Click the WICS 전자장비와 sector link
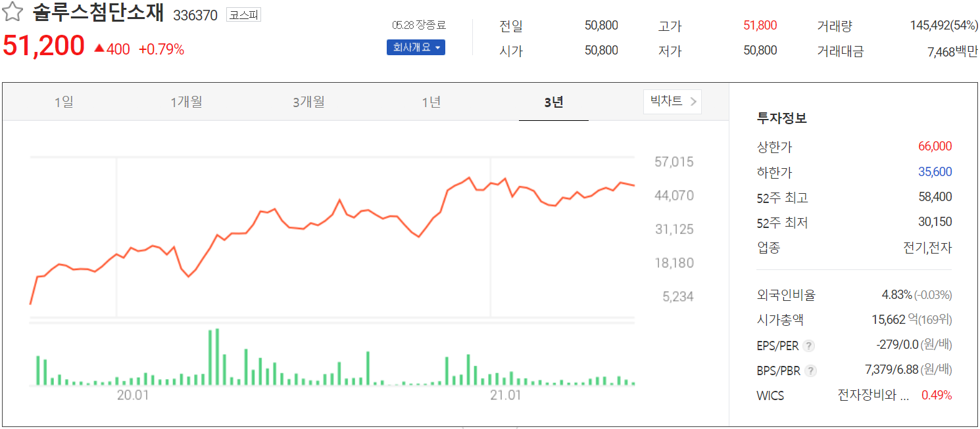980x429 pixels. [873, 395]
